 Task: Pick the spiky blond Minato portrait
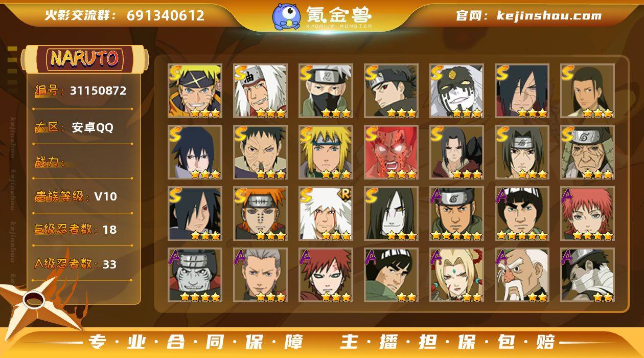click(x=326, y=152)
